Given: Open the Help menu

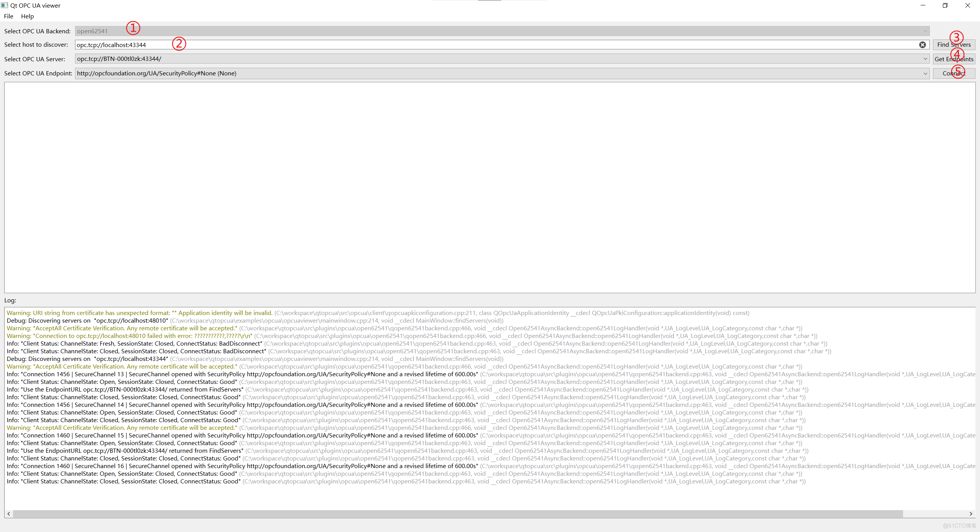Looking at the screenshot, I should click(x=27, y=16).
